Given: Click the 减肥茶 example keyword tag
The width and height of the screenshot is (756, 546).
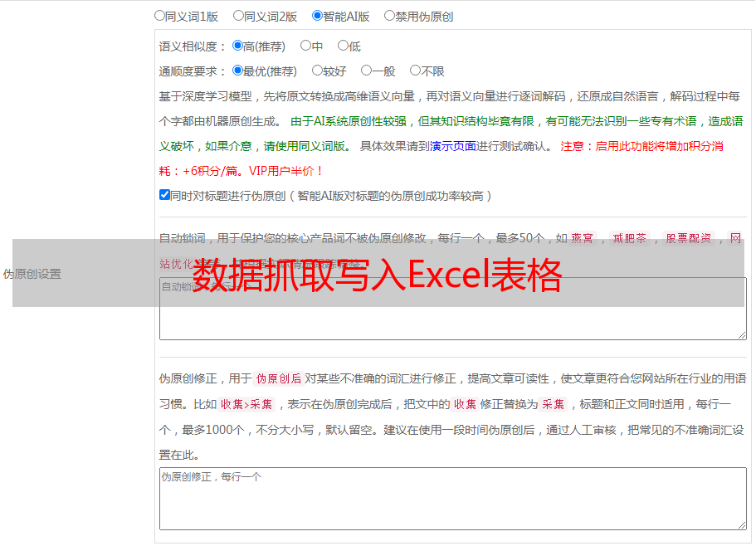Looking at the screenshot, I should [630, 238].
